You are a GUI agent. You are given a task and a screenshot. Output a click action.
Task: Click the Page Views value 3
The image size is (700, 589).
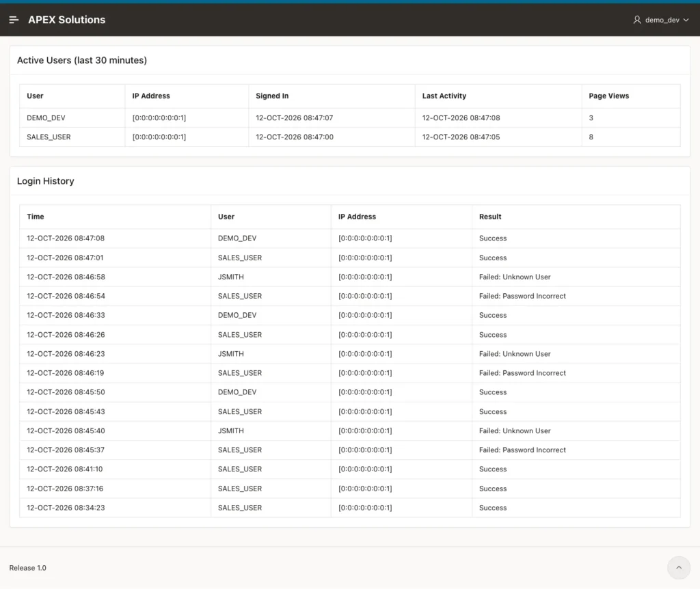coord(591,118)
